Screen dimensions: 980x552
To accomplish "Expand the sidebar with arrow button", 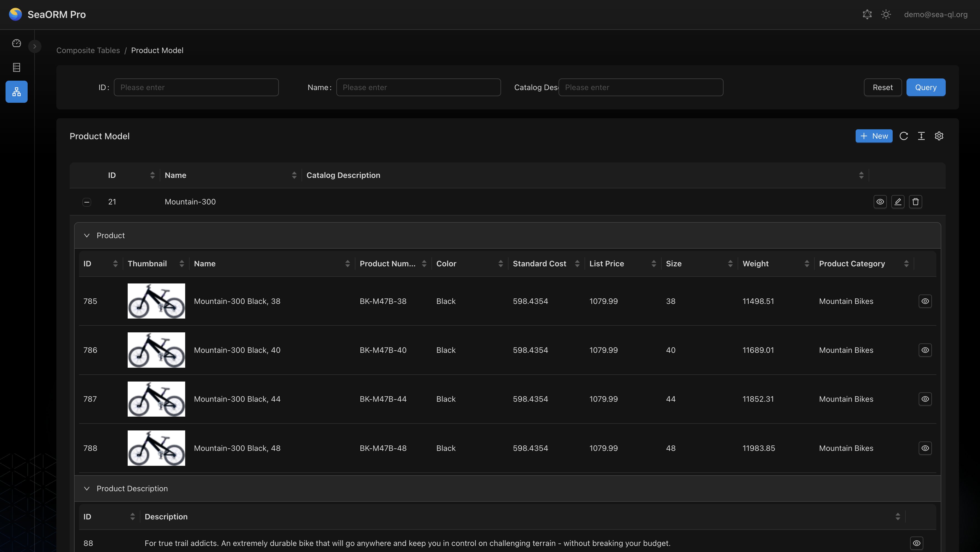I will pos(35,46).
